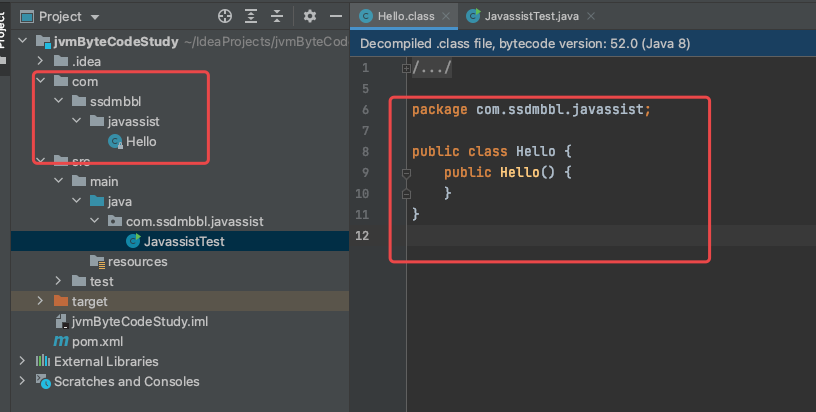The height and width of the screenshot is (412, 816).
Task: Collapse the com folder
Action: point(41,81)
